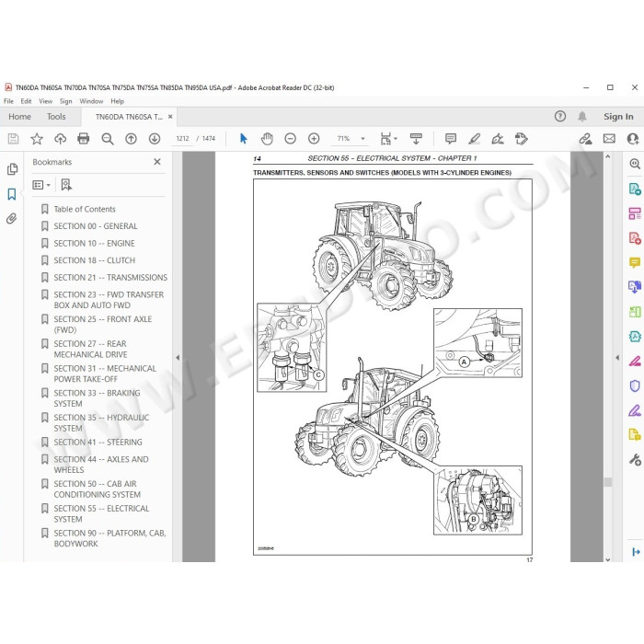
Task: Jump to SECTION 00 -- GENERAL bookmark
Action: coord(96,226)
